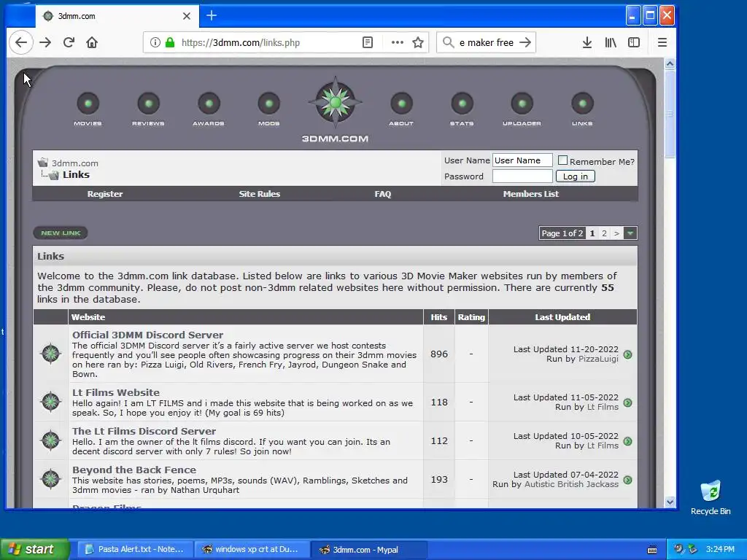Image resolution: width=747 pixels, height=560 pixels.
Task: Select the 3dmm.com browser tab
Action: [x=117, y=16]
